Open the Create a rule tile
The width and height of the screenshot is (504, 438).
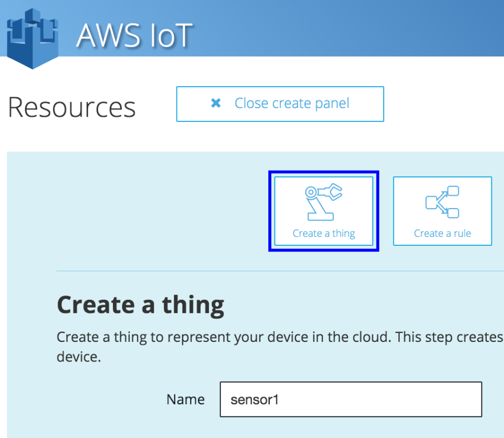point(442,210)
